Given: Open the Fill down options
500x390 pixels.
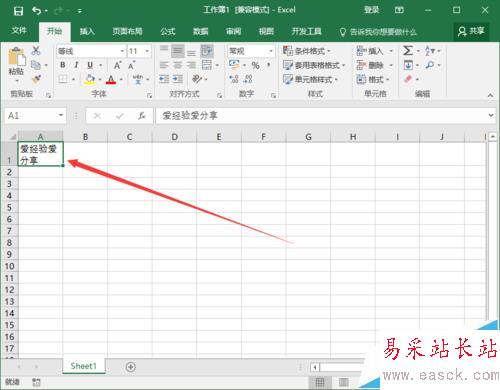Looking at the screenshot, I should point(408,65).
